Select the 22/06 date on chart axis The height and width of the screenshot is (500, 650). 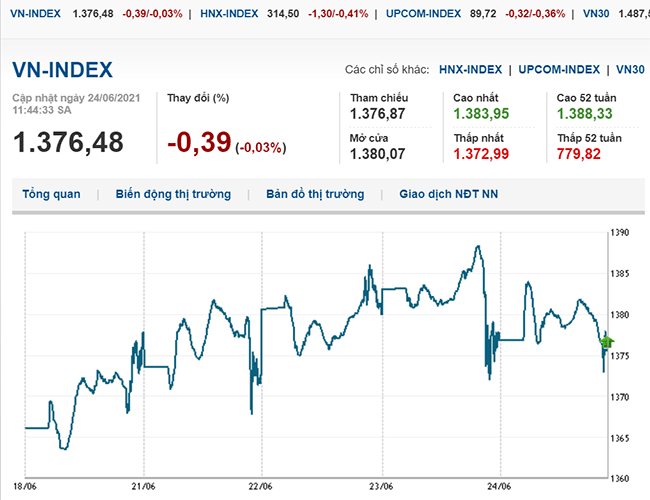pyautogui.click(x=261, y=486)
